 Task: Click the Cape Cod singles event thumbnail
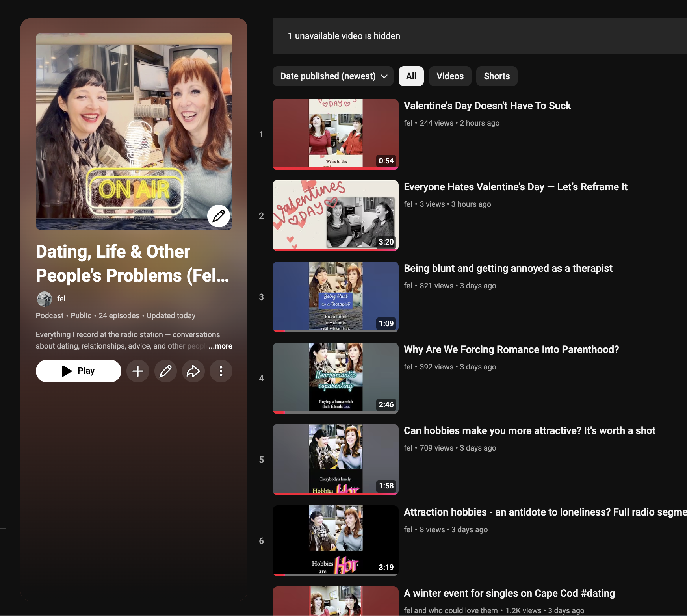pyautogui.click(x=336, y=601)
